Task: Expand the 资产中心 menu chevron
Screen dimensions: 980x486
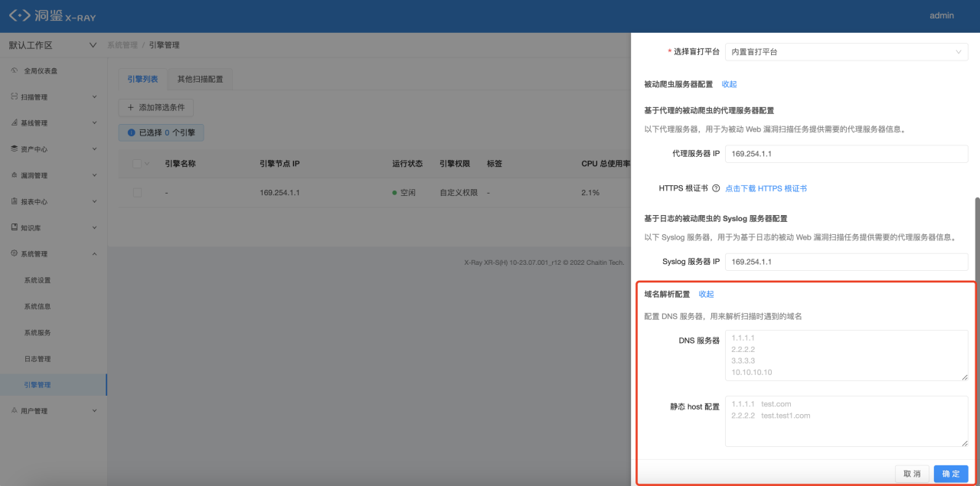Action: point(94,149)
